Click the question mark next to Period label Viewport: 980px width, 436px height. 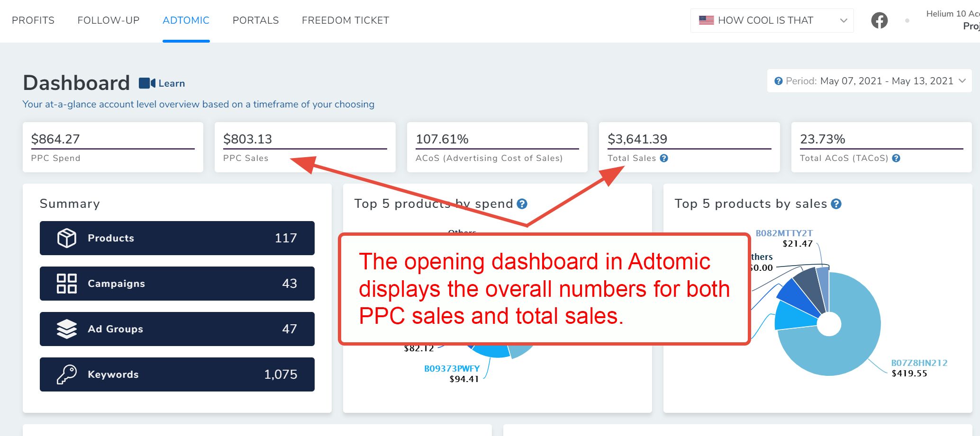(778, 80)
